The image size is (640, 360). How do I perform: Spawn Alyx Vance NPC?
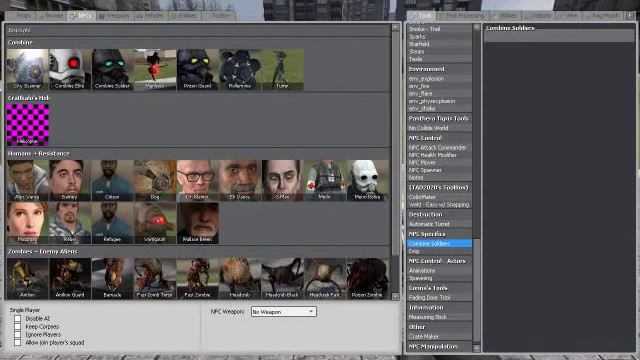click(27, 180)
